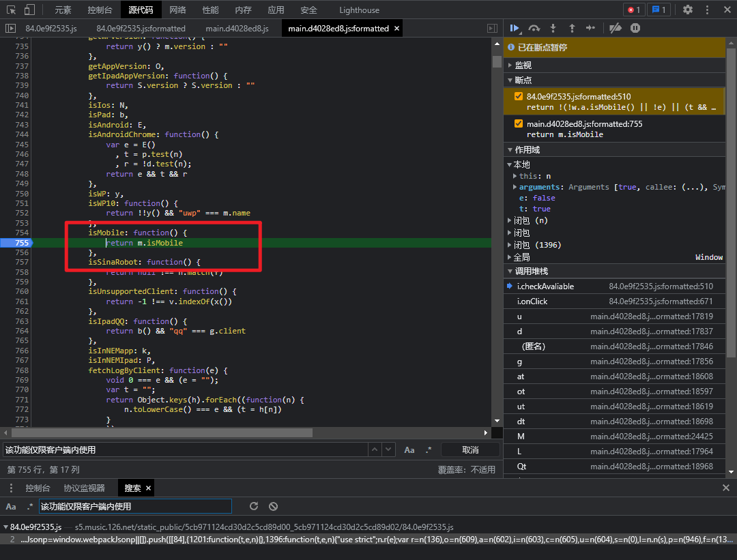
Task: Click the red error count badge
Action: point(634,10)
